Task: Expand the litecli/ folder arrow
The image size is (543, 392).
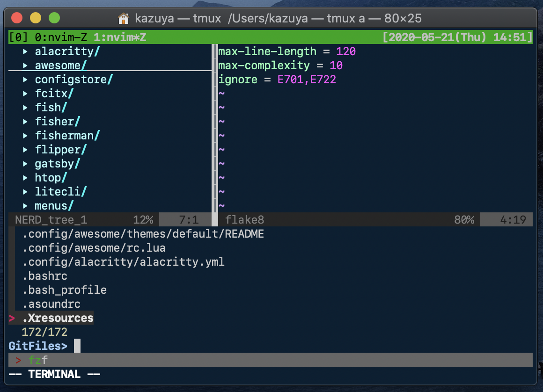Action: tap(25, 192)
